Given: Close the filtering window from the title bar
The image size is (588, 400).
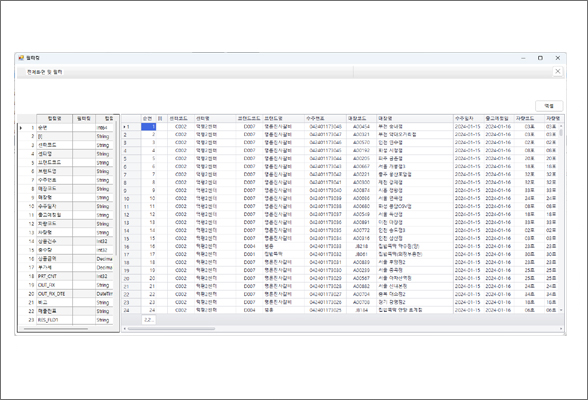Looking at the screenshot, I should pos(558,58).
